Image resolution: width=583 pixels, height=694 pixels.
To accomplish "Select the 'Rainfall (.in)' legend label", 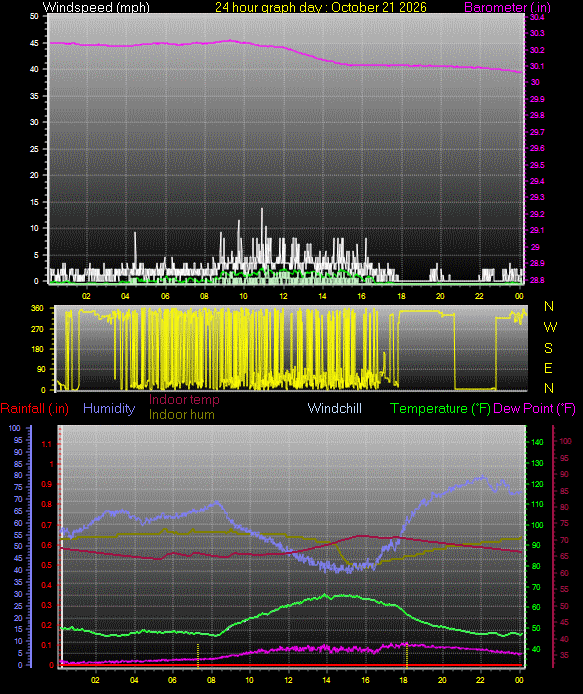I will click(x=35, y=409).
